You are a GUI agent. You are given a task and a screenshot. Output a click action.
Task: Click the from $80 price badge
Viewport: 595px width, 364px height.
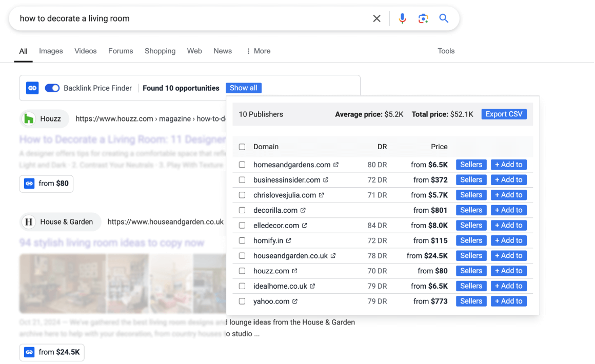(x=46, y=184)
